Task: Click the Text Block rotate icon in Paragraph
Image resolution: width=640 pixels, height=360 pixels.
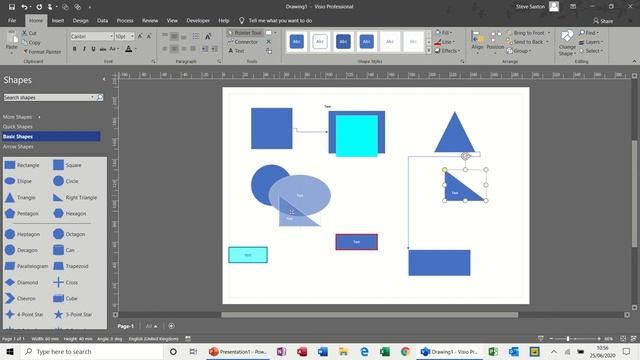Action: click(x=208, y=37)
